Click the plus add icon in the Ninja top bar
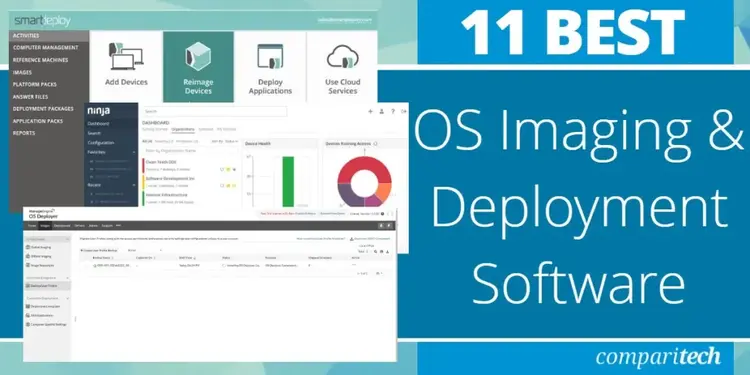This screenshot has height=375, width=750. tap(370, 111)
